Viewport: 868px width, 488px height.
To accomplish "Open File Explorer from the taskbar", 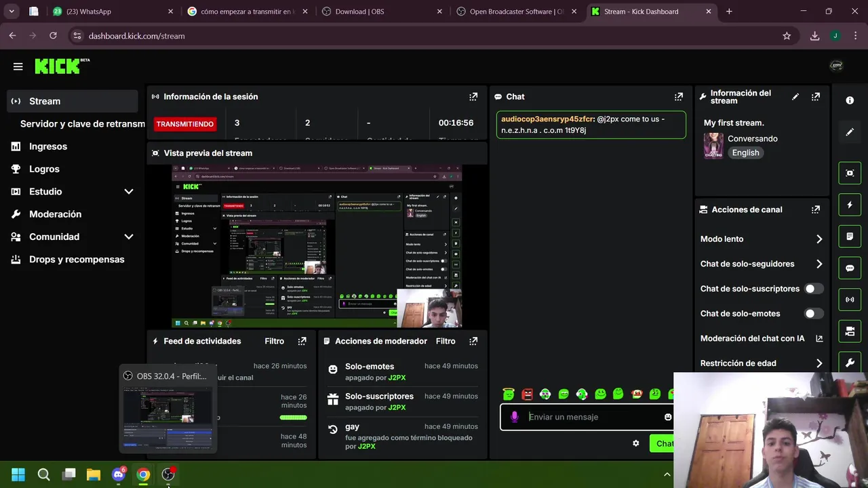I will click(94, 474).
